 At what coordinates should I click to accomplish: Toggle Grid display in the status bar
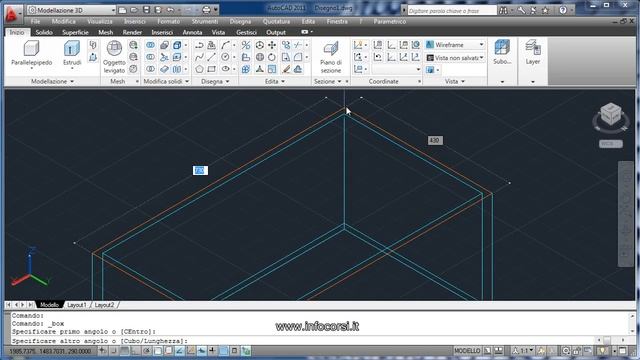click(x=124, y=351)
